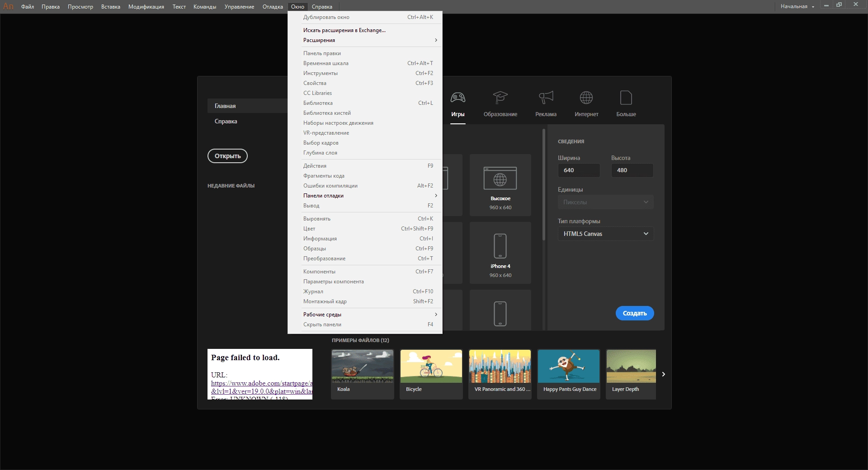Open the Bicycle sample file
The width and height of the screenshot is (868, 470).
click(431, 374)
